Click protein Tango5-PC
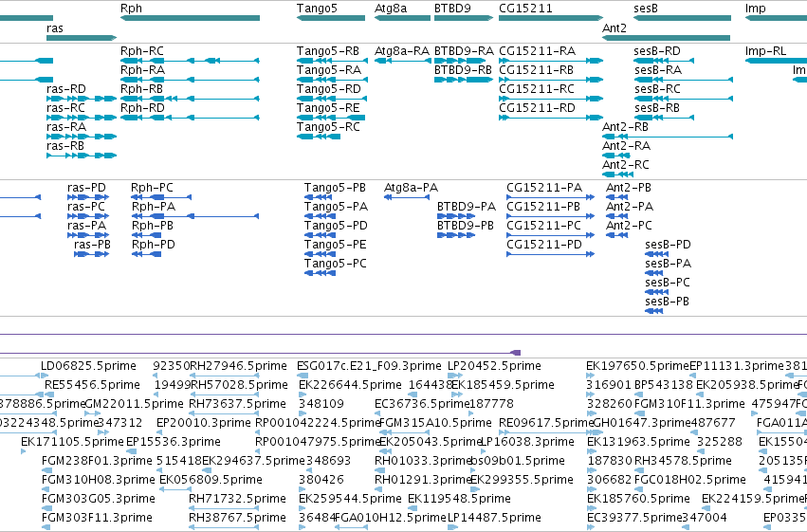This screenshot has width=807, height=532. [320, 273]
